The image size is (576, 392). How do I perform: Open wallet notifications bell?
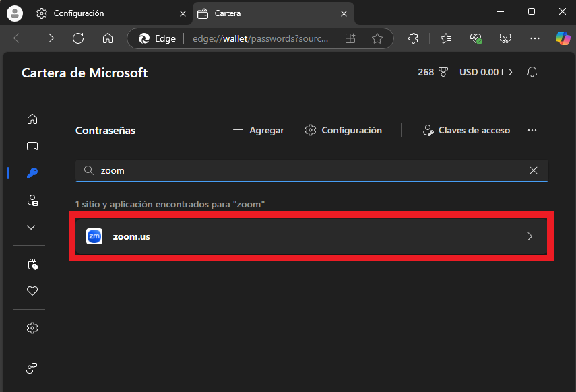(532, 72)
